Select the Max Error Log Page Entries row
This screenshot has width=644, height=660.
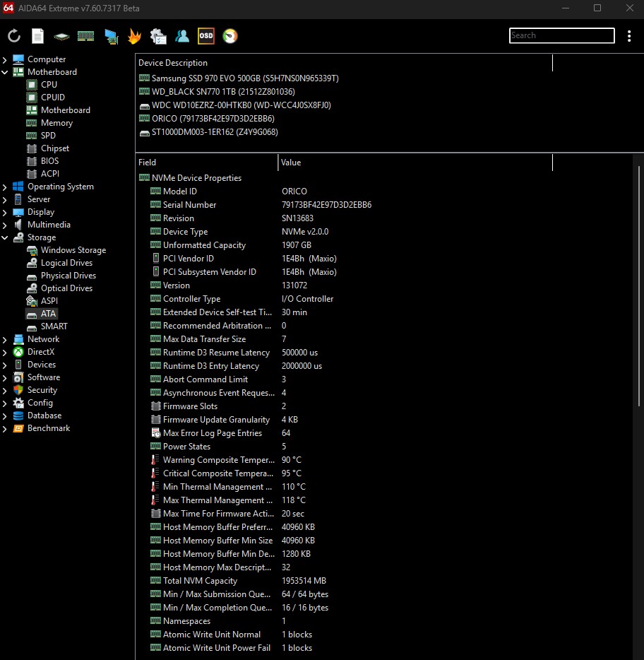point(220,433)
